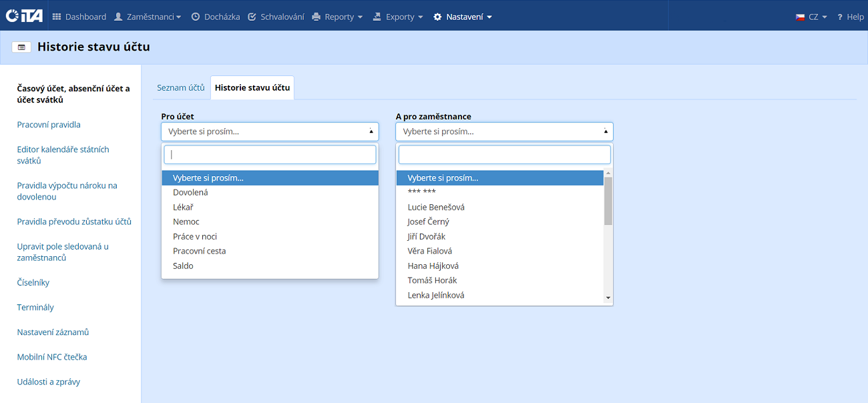The width and height of the screenshot is (868, 403).
Task: Click the employee search input field
Action: point(504,155)
